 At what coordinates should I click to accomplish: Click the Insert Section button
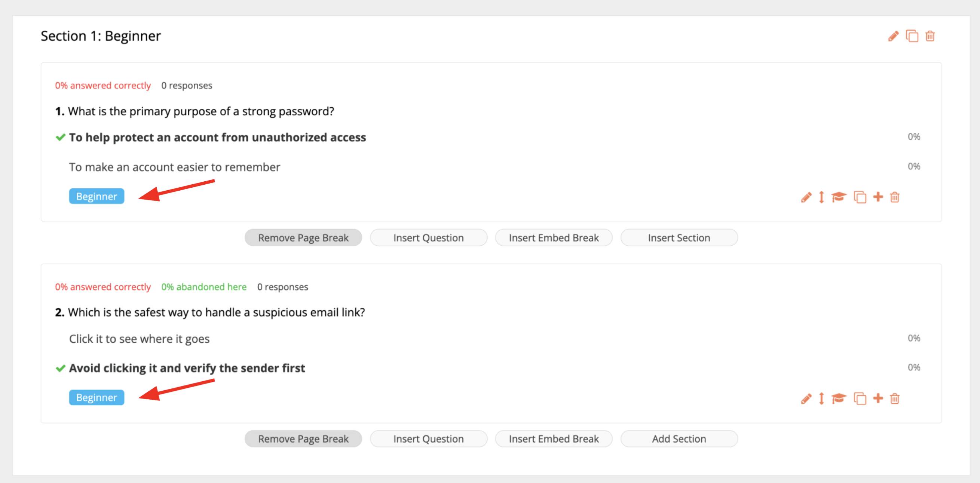679,238
